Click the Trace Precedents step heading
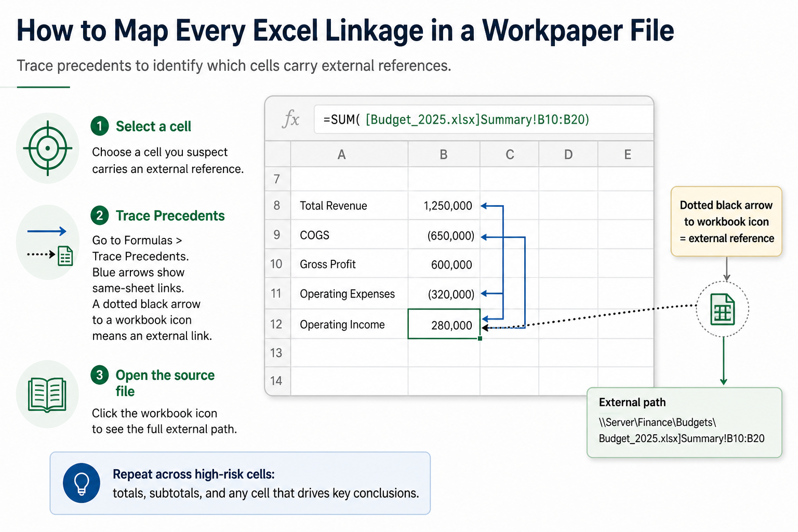Viewport: 798px width, 532px height. click(170, 216)
